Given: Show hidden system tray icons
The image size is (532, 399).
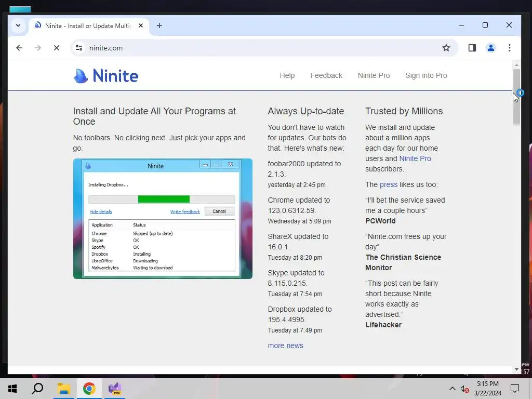Looking at the screenshot, I should pos(453,389).
